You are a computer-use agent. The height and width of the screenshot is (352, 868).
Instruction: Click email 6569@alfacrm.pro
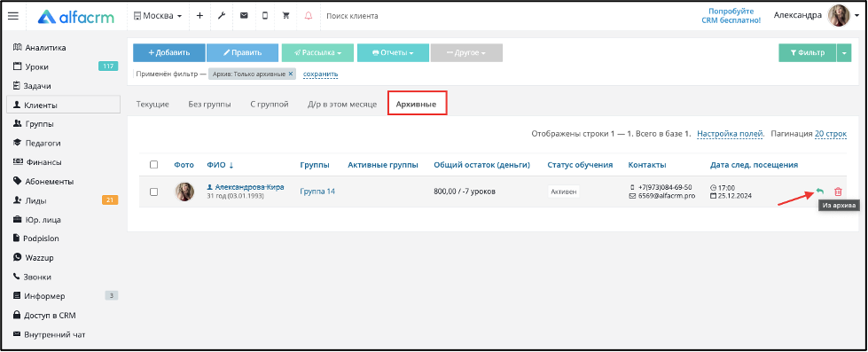[667, 196]
